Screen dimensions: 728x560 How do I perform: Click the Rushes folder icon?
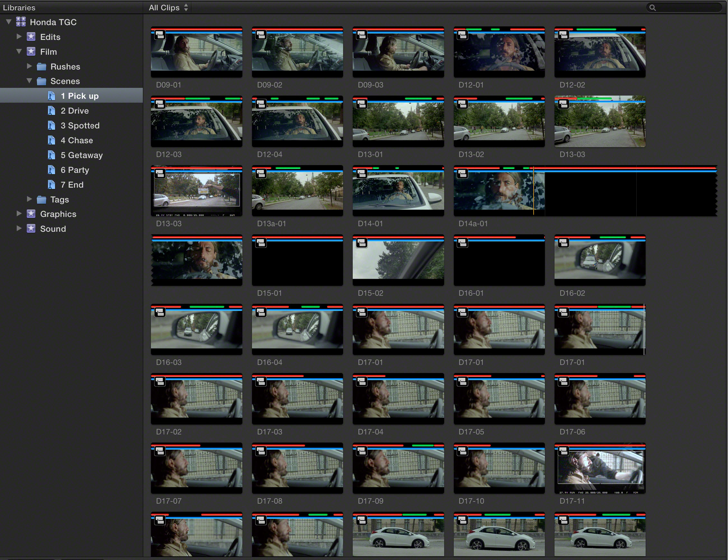click(x=41, y=67)
